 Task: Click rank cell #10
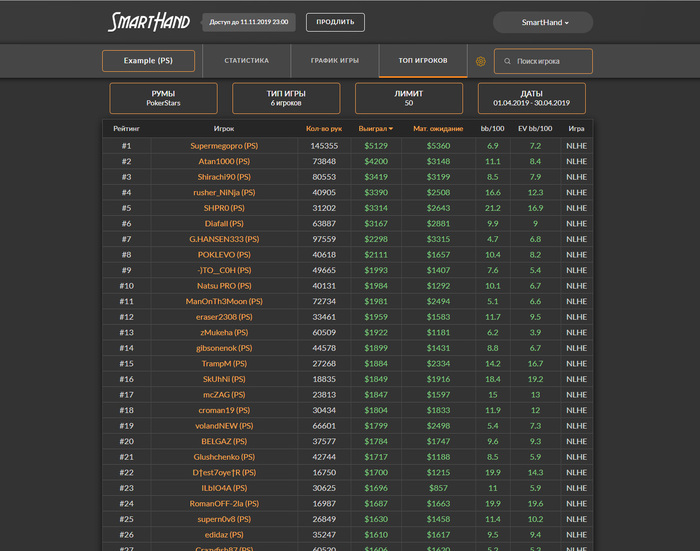[x=126, y=286]
